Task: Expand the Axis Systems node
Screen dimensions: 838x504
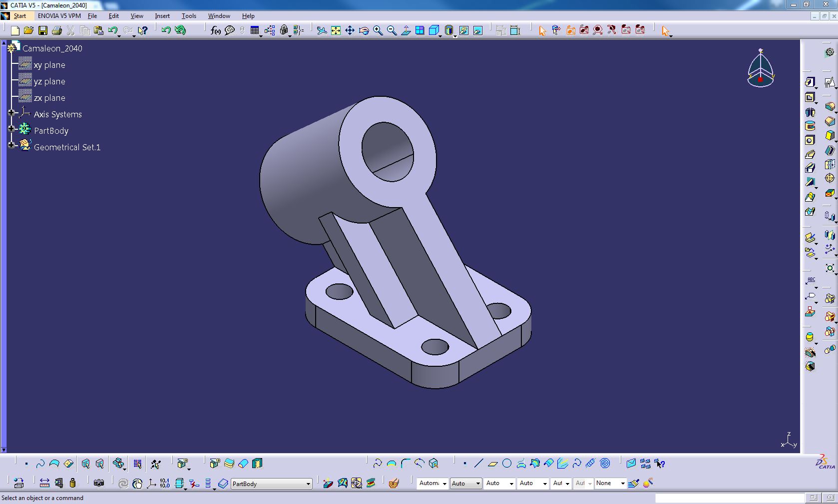Action: (11, 113)
